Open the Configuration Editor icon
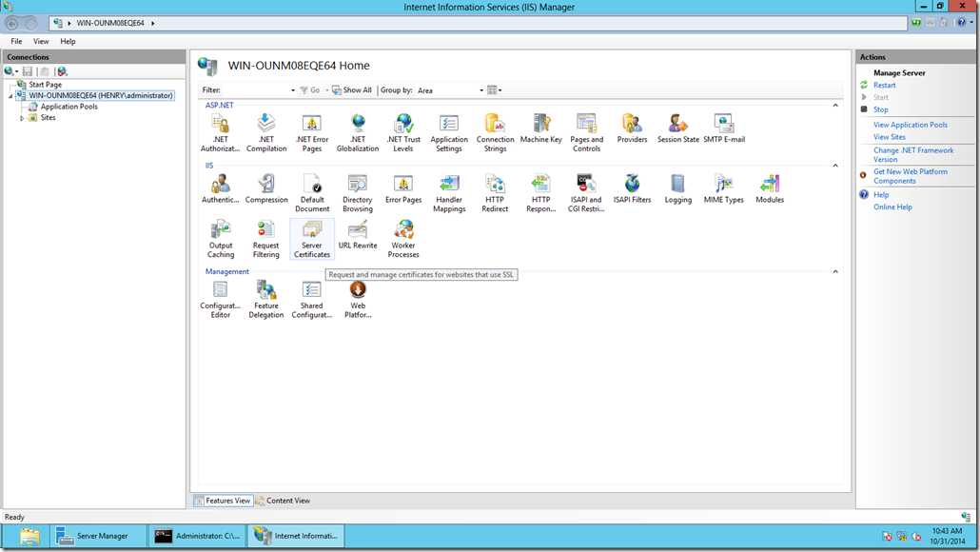The image size is (980, 552). pyautogui.click(x=220, y=300)
